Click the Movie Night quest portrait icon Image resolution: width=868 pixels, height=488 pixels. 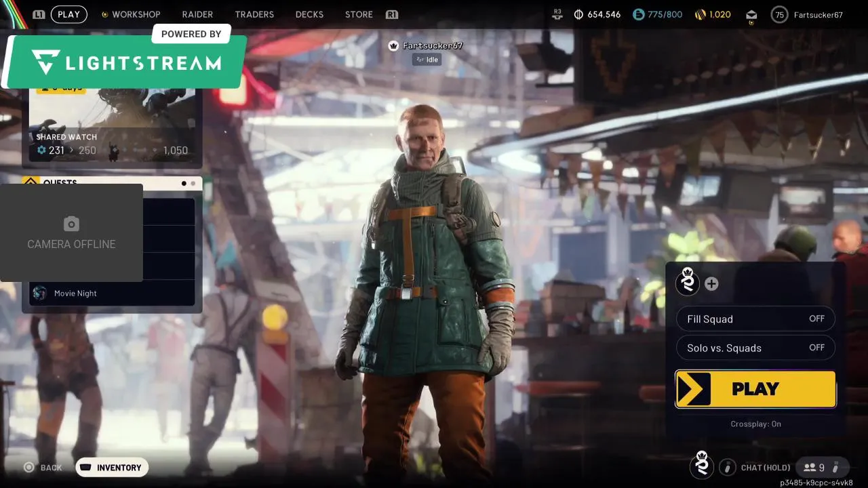[40, 293]
